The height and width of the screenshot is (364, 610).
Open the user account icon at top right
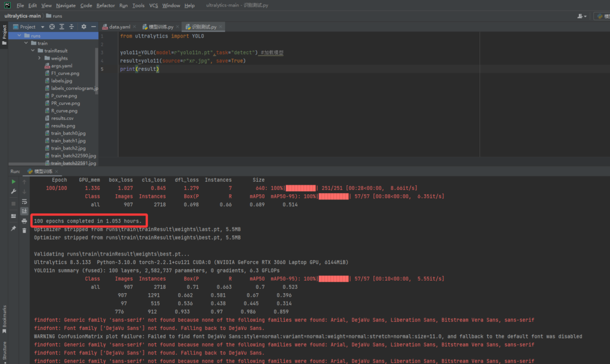pos(581,16)
